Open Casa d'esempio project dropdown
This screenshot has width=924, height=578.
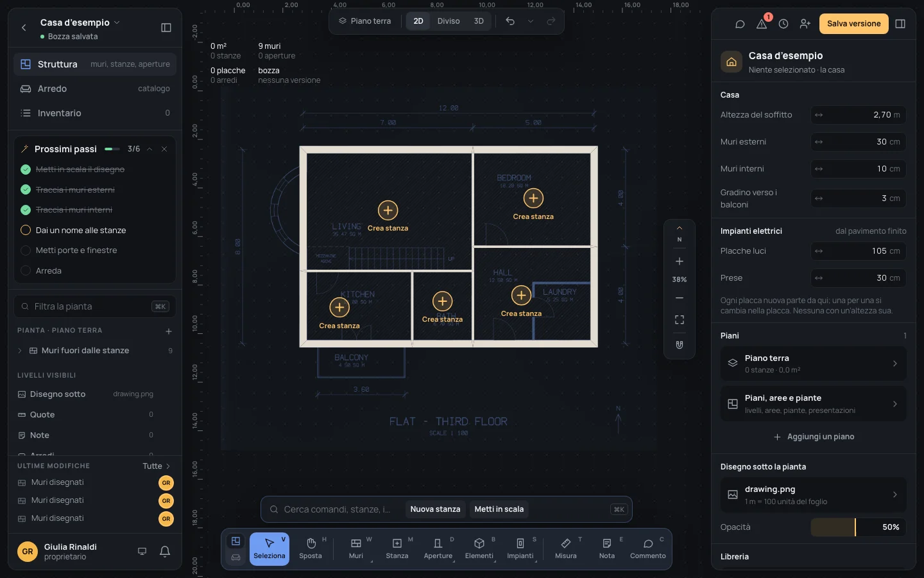pos(80,22)
